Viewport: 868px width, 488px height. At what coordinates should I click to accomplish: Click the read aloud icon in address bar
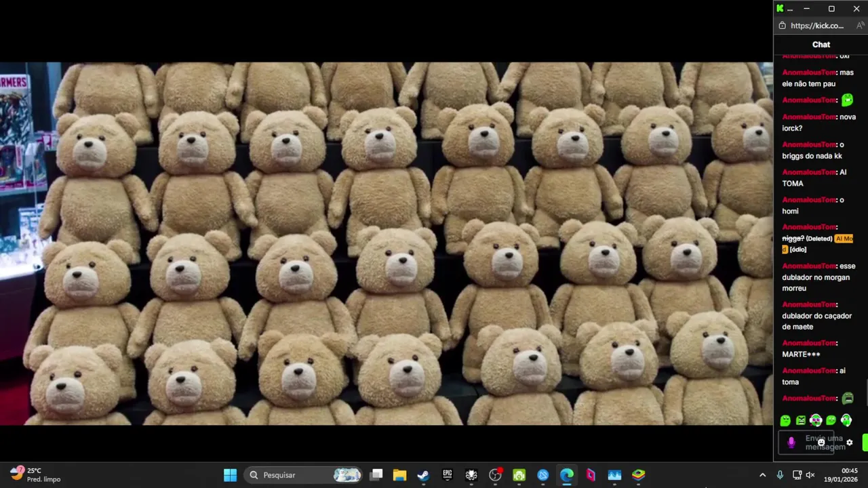[x=861, y=26]
